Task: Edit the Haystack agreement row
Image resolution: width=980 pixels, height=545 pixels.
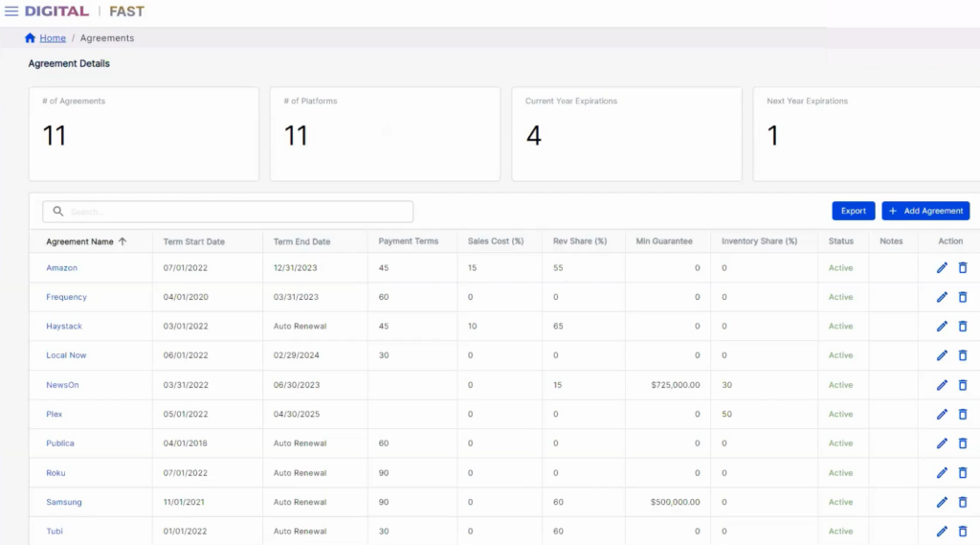Action: coord(942,327)
